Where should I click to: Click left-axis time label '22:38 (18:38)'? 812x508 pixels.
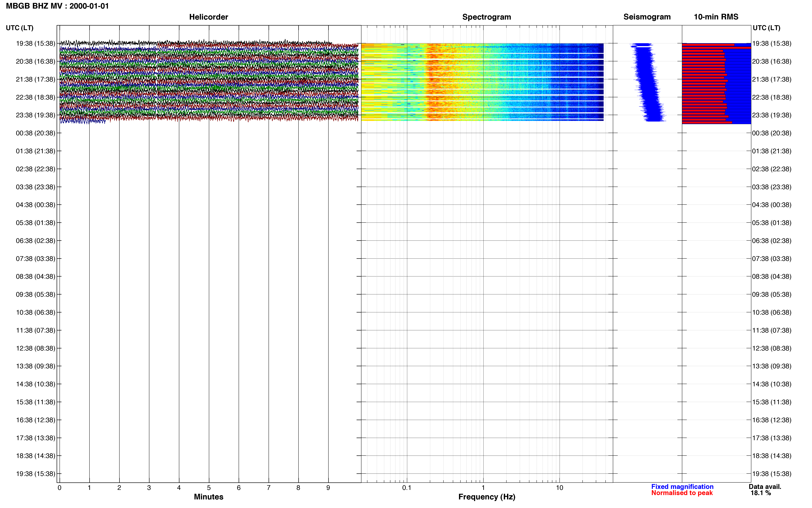coord(36,97)
